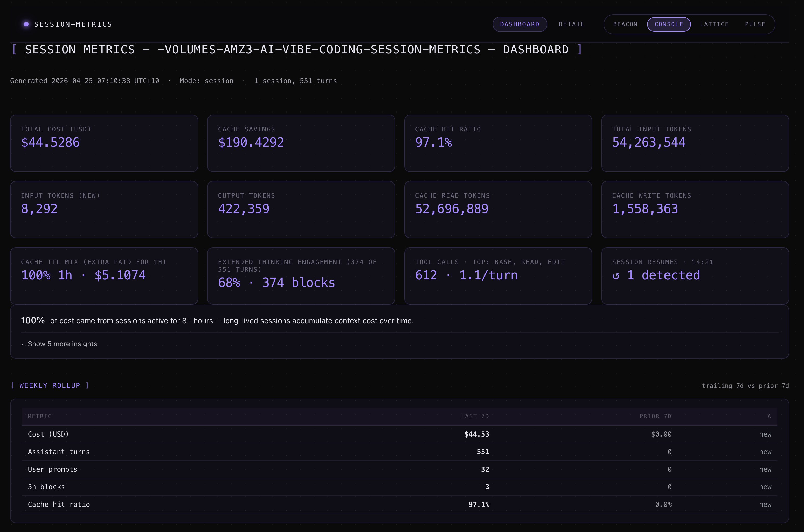Image resolution: width=804 pixels, height=532 pixels.
Task: Click the Cache Savings card
Action: pyautogui.click(x=301, y=143)
